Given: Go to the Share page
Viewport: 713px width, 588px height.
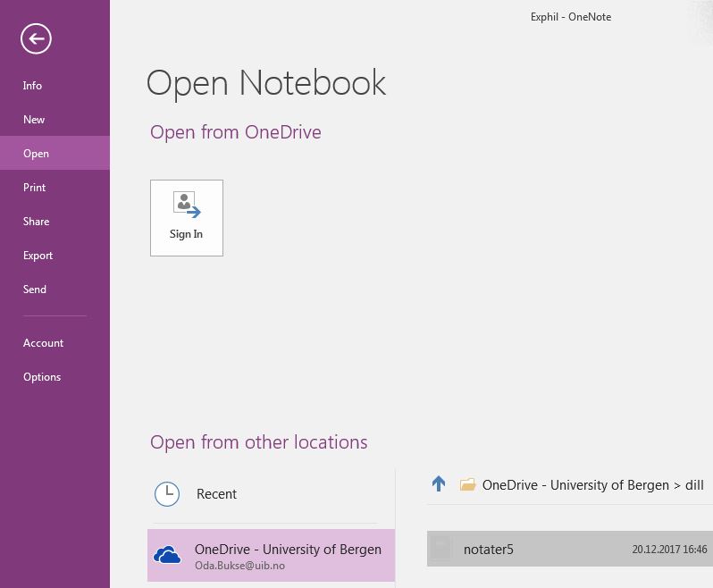Looking at the screenshot, I should pyautogui.click(x=37, y=222).
